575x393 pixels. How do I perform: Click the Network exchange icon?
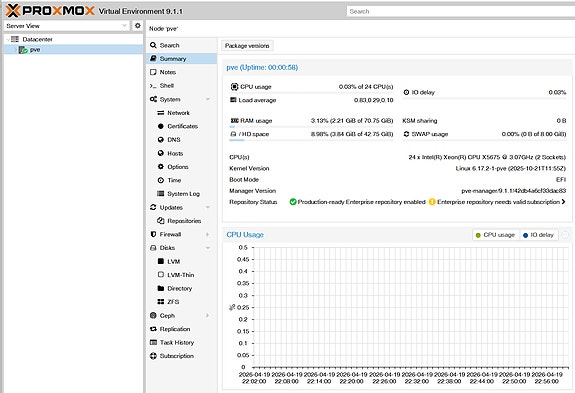point(161,113)
